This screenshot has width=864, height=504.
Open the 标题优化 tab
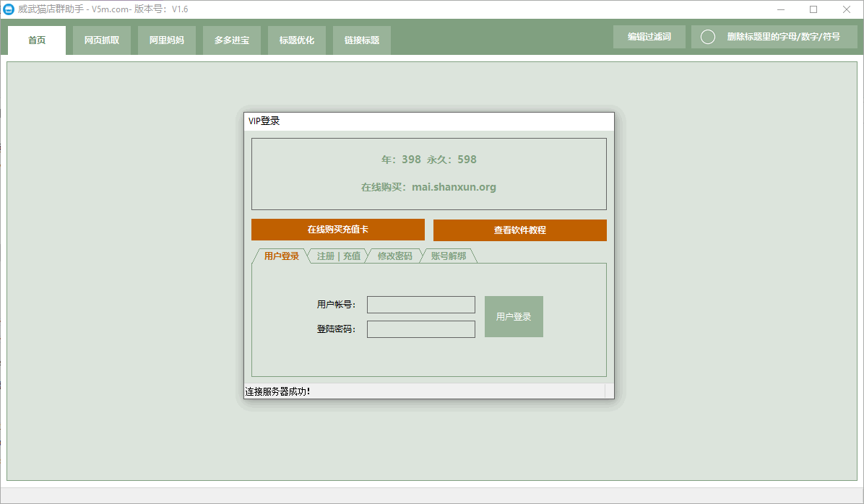point(297,40)
